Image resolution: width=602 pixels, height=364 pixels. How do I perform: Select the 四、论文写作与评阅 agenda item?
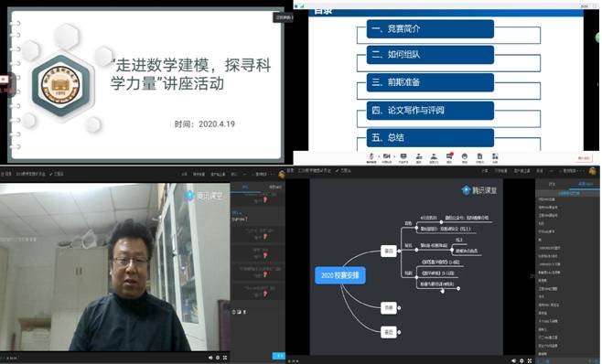430,110
